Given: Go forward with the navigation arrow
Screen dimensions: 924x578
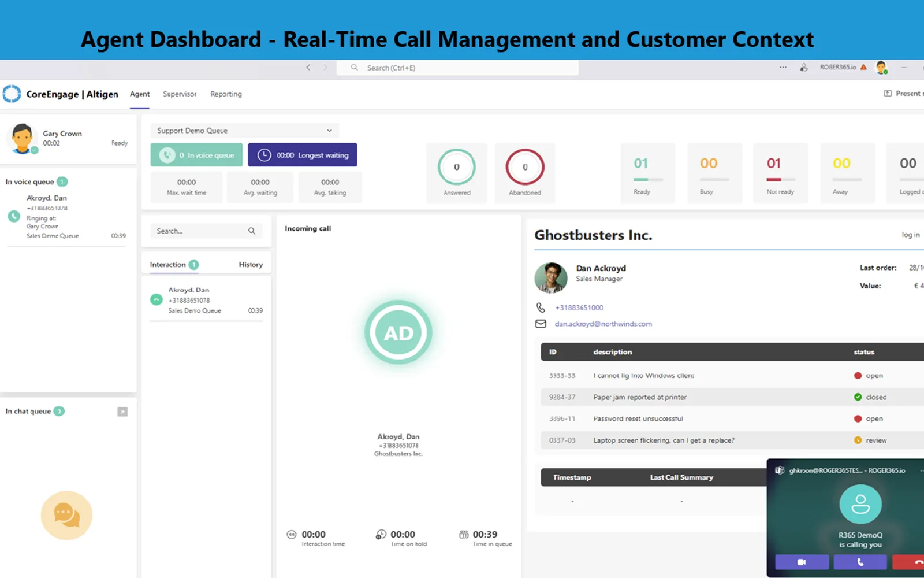Looking at the screenshot, I should (325, 68).
